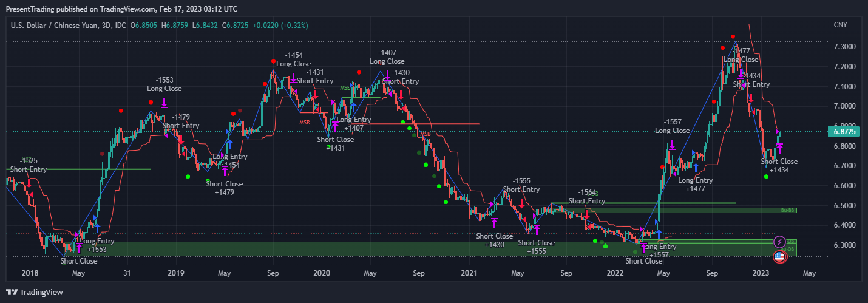Click the 6.3000 price axis label
The image size is (868, 303).
click(x=845, y=245)
